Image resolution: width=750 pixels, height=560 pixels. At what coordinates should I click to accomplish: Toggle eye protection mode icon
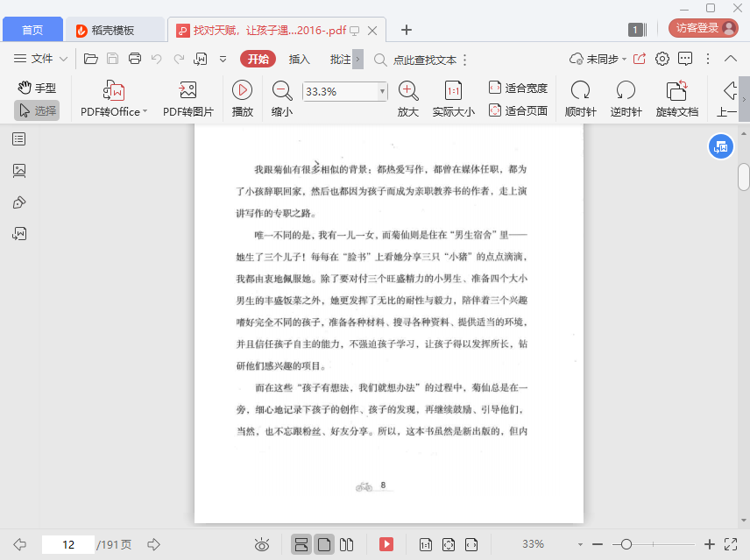click(x=262, y=544)
